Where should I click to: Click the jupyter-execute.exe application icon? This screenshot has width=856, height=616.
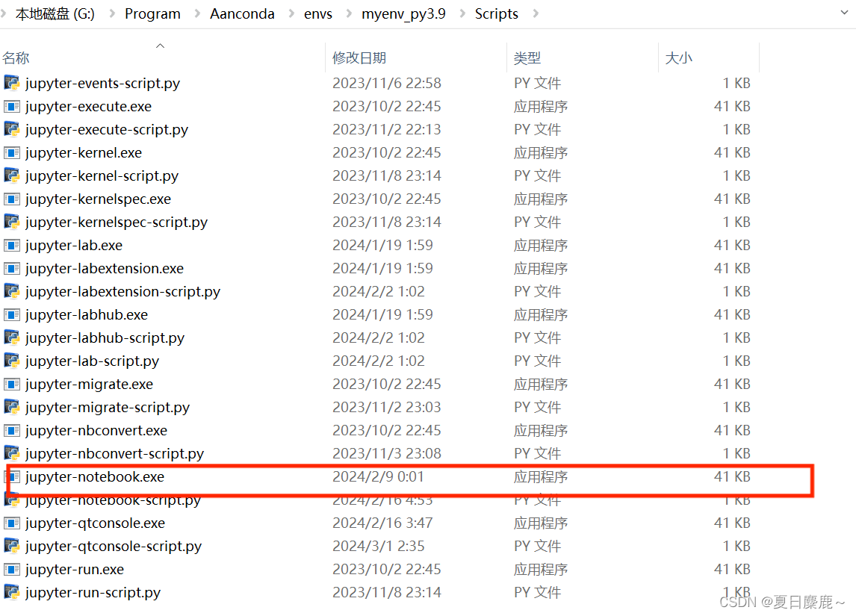[12, 106]
